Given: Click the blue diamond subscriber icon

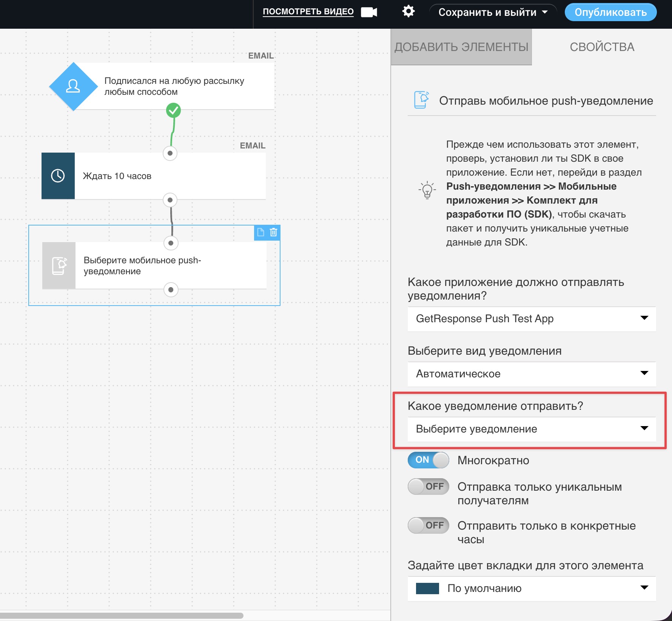Looking at the screenshot, I should point(73,87).
